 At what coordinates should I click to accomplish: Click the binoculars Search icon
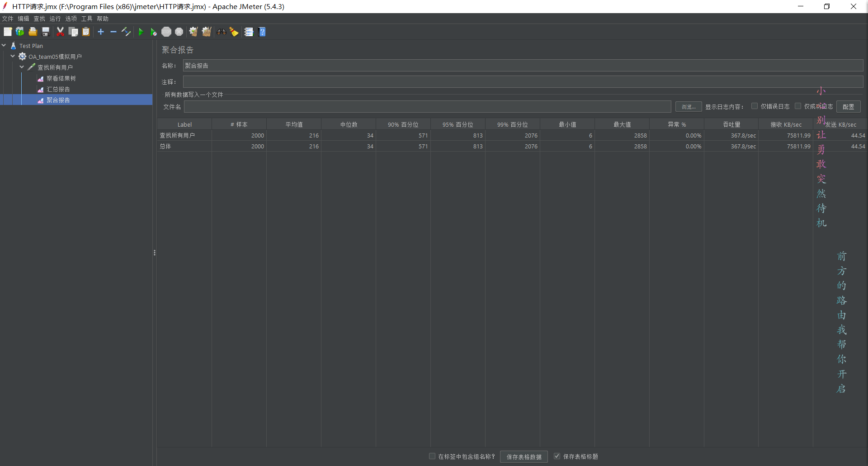pyautogui.click(x=221, y=32)
